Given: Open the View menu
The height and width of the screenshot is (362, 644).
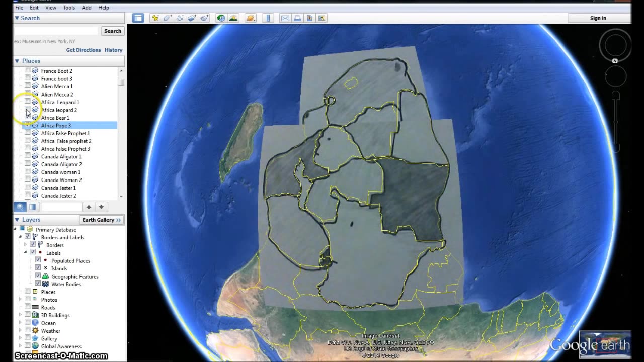Looking at the screenshot, I should [x=51, y=8].
